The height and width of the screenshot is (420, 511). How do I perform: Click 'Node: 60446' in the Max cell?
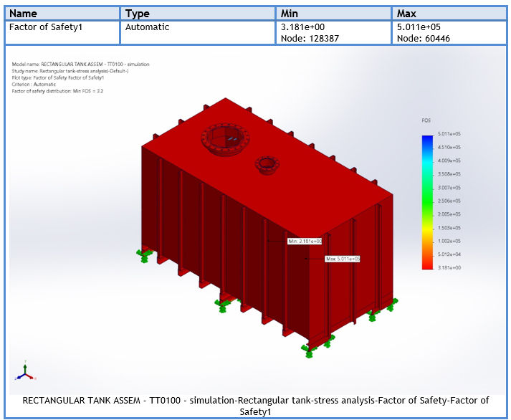click(424, 39)
